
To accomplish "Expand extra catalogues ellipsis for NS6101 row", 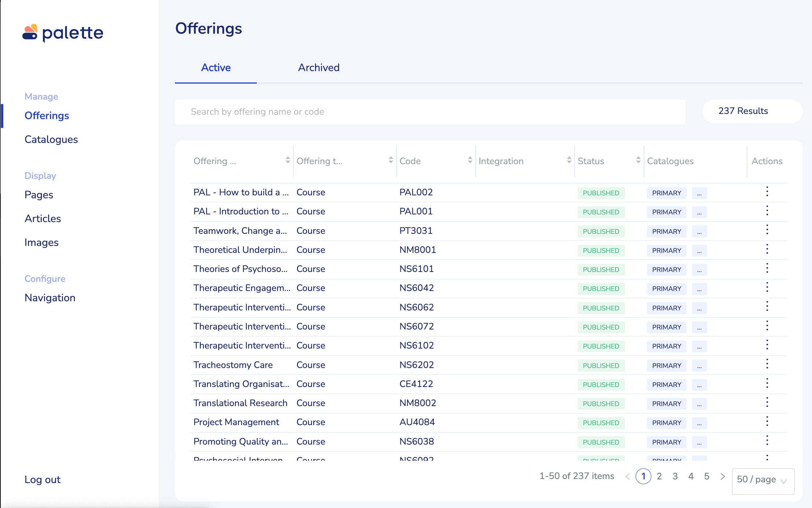I will pos(699,270).
